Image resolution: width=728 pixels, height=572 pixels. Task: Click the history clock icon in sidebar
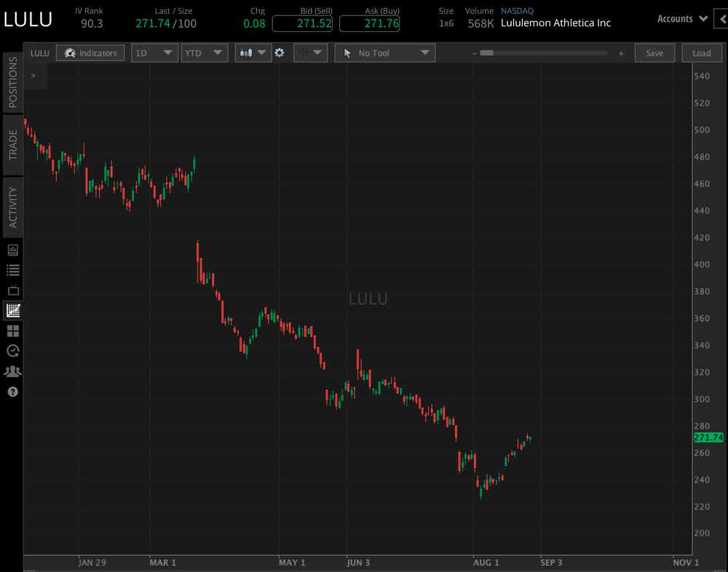pos(12,351)
